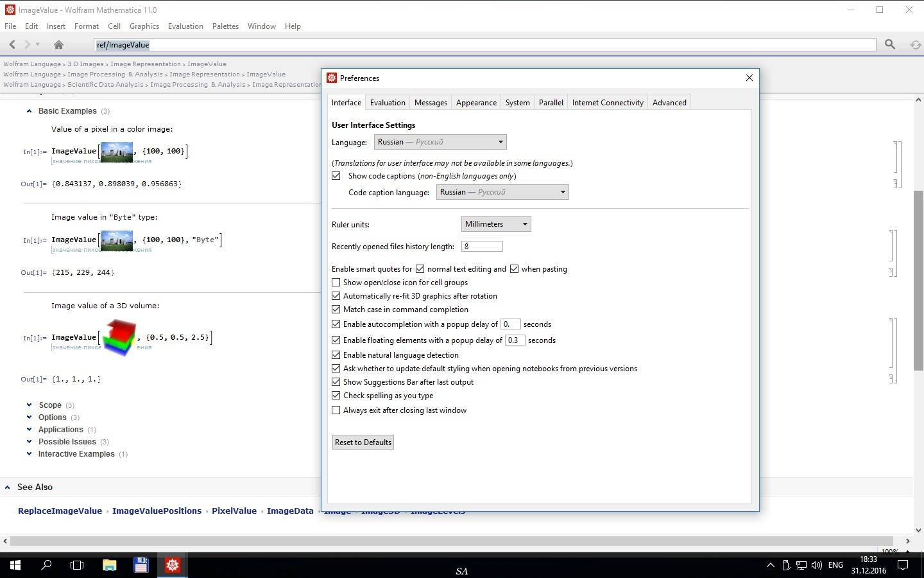Viewport: 924px width, 578px height.
Task: Toggle ask to update default styling
Action: coord(336,368)
